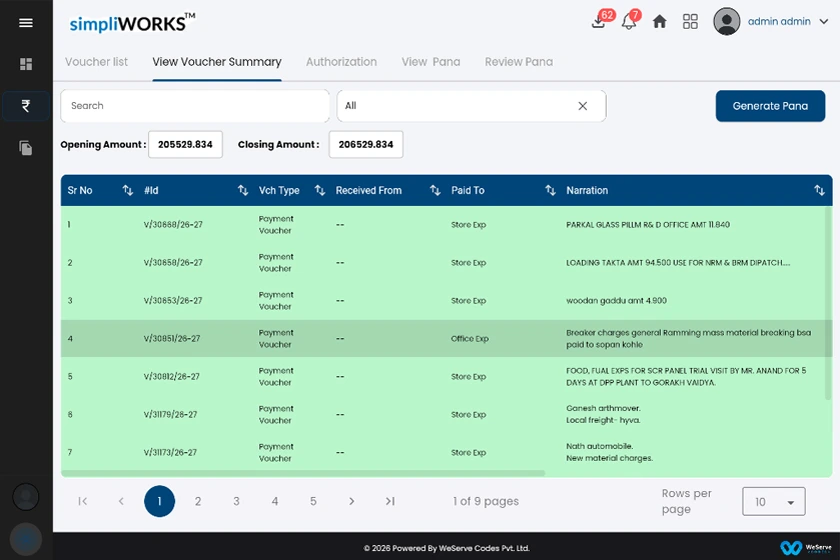The height and width of the screenshot is (560, 840).
Task: Select voucher V/30868/26-27
Action: click(173, 225)
